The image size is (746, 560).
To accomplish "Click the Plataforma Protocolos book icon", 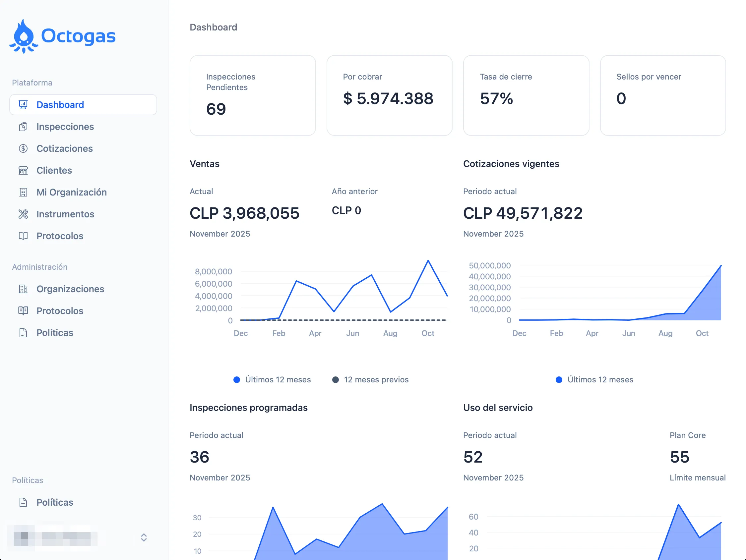I will pyautogui.click(x=23, y=236).
